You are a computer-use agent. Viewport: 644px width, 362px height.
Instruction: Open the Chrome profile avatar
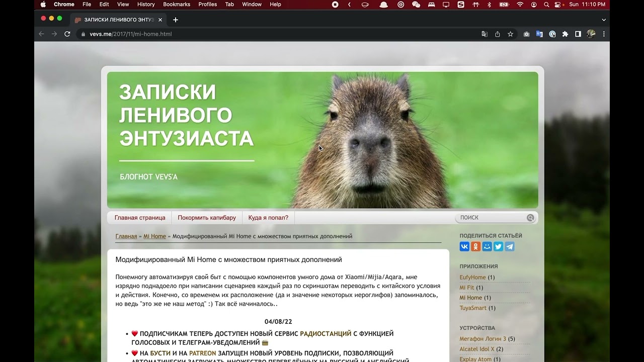[591, 34]
